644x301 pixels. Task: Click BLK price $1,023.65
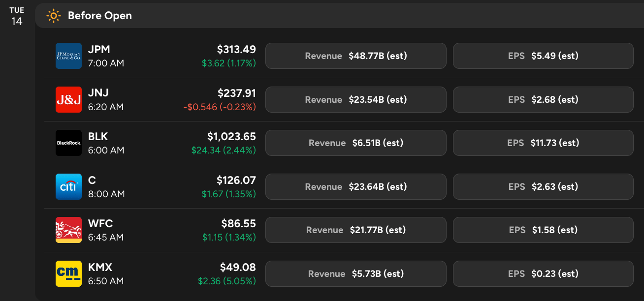[x=231, y=136]
